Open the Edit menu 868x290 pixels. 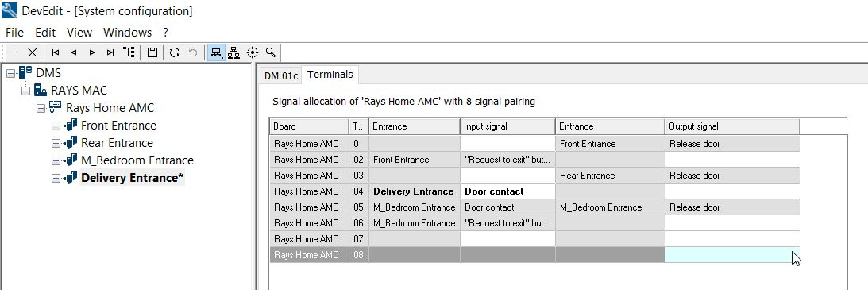(45, 32)
